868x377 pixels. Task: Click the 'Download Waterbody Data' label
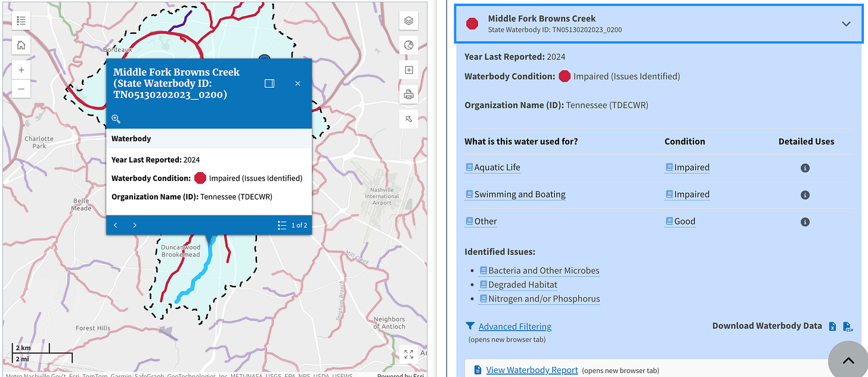[767, 326]
